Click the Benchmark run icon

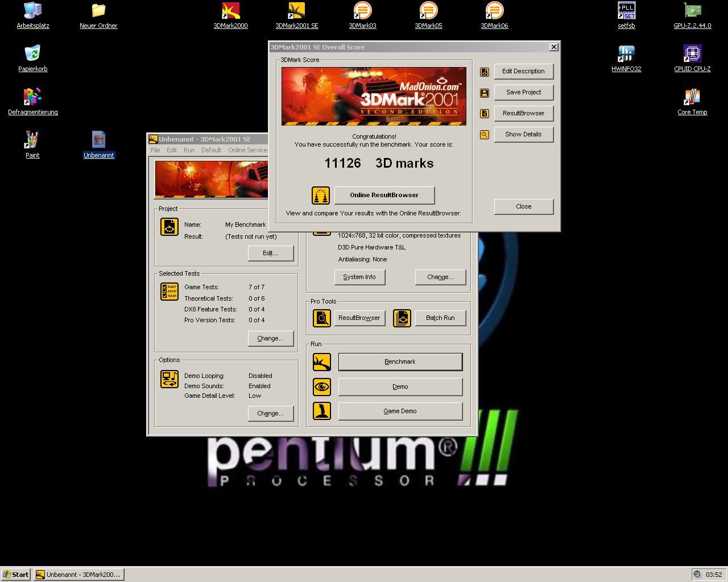322,362
